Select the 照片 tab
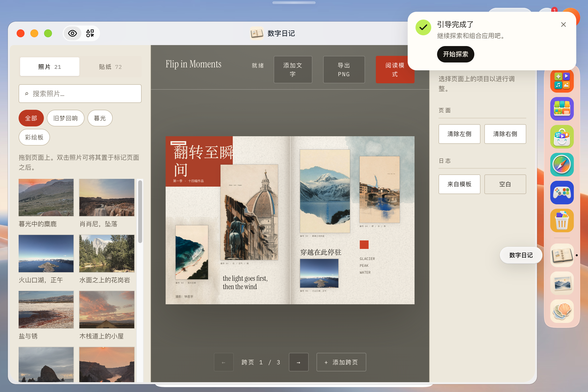Screen dimensions: 588x392 (x=50, y=67)
